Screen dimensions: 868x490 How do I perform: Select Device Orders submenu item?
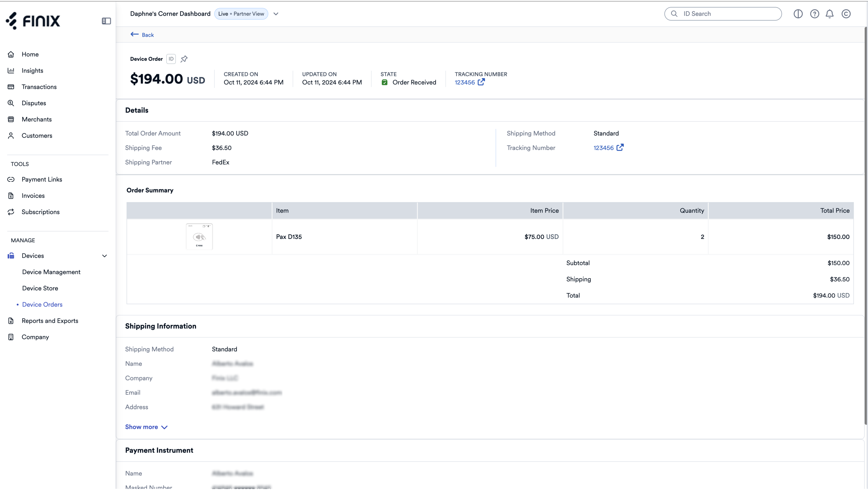pyautogui.click(x=42, y=304)
